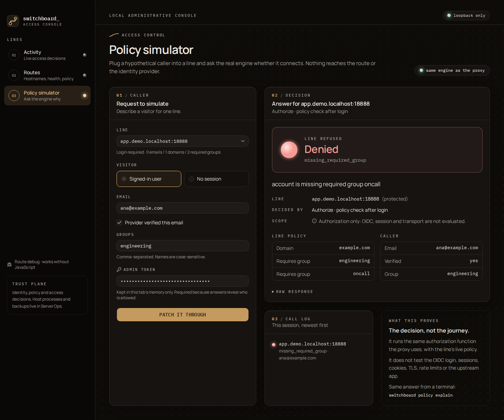Click the Domain example.com policy row
The height and width of the screenshot is (420, 504).
323,248
